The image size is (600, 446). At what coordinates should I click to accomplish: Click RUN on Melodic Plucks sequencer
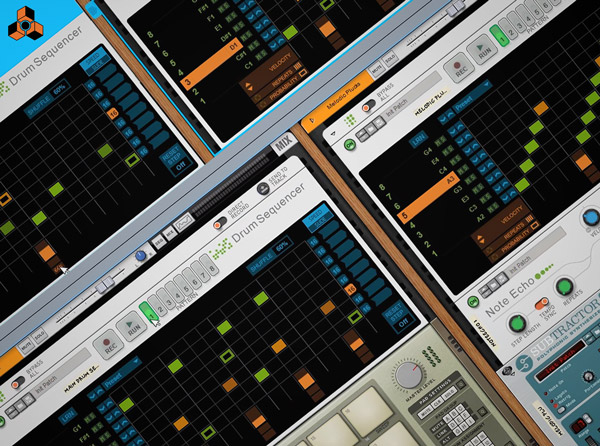pyautogui.click(x=482, y=51)
